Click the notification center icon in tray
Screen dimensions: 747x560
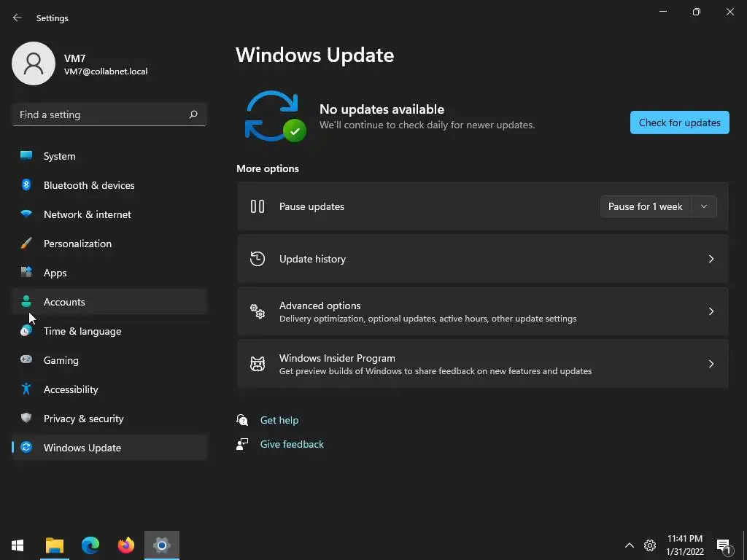tap(724, 545)
